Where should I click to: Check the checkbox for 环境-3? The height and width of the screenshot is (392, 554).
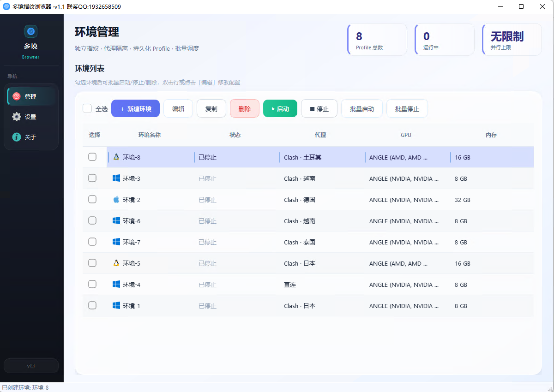coord(92,178)
